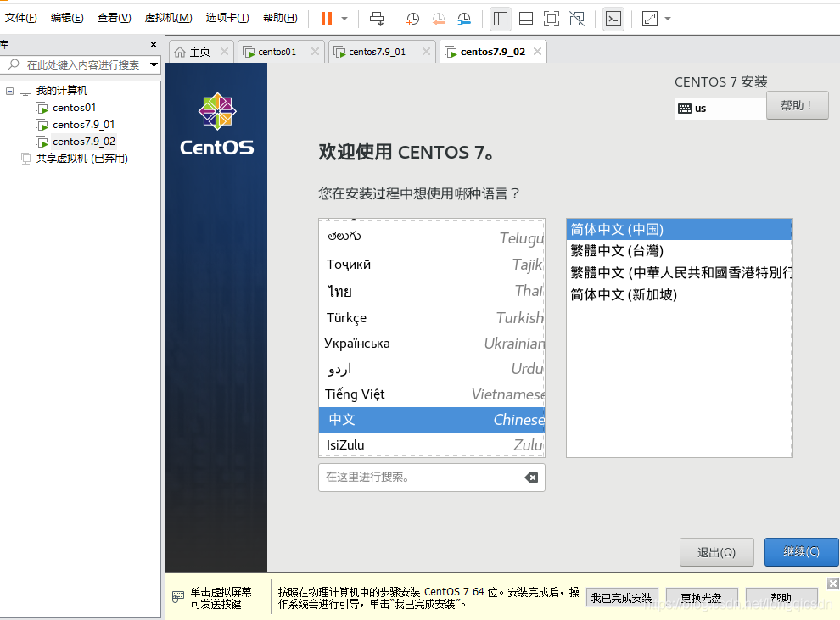This screenshot has width=840, height=620.
Task: Select IsiZulu in the language list
Action: click(x=432, y=445)
